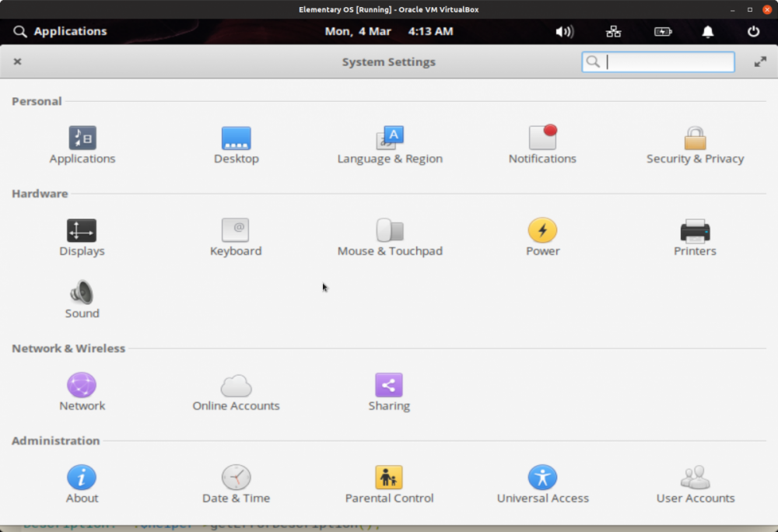Open Security & Privacy settings
The width and height of the screenshot is (778, 532).
click(x=695, y=145)
